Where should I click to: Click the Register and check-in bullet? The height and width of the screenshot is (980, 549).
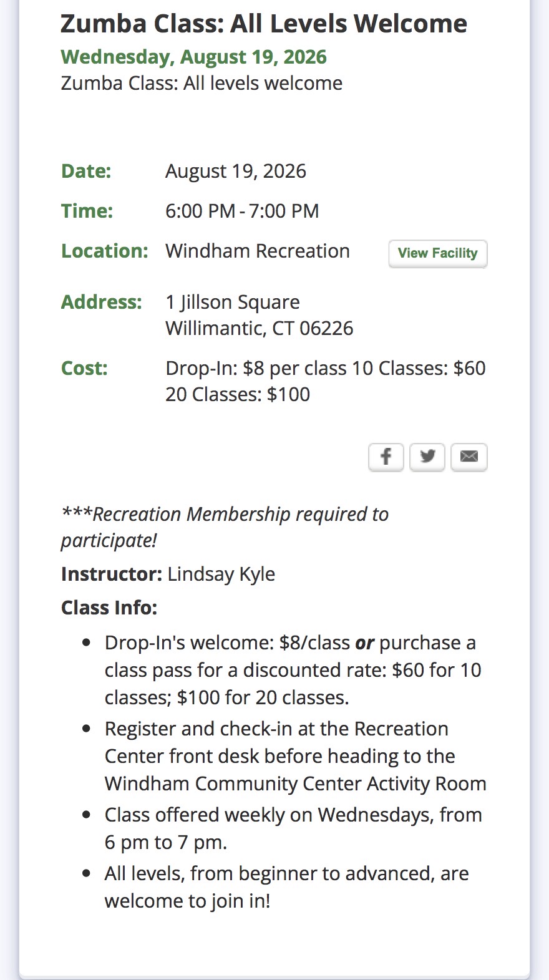(x=296, y=756)
